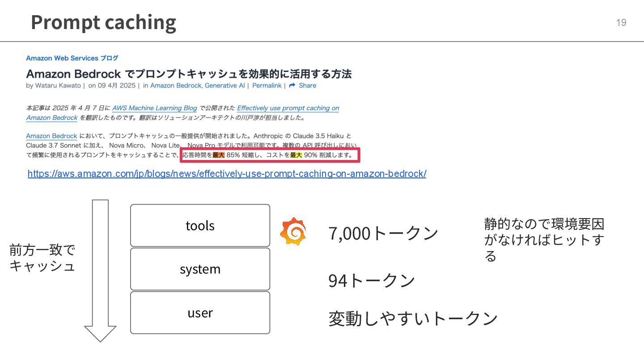The height and width of the screenshot is (362, 644).
Task: Select the user box in the diagram
Action: click(200, 312)
